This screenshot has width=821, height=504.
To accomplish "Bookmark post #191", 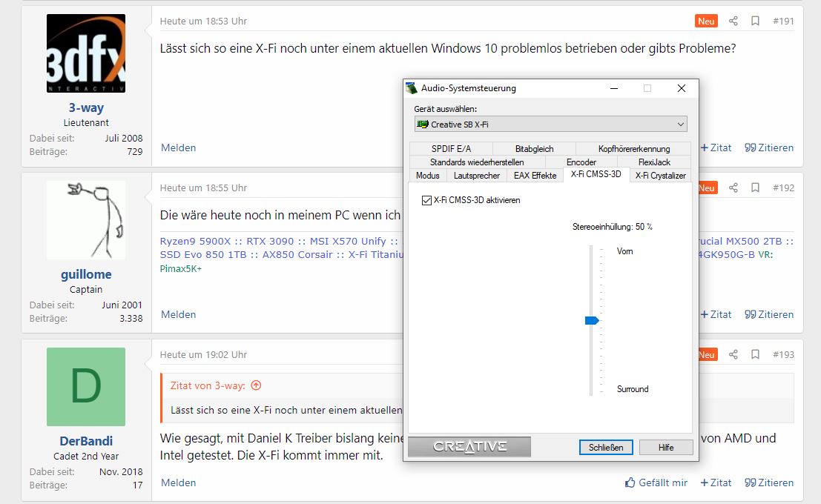I will 755,21.
